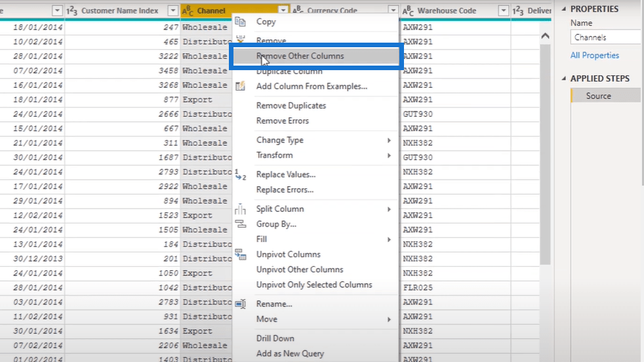
Task: Choose Unpivot Columns
Action: point(315,254)
